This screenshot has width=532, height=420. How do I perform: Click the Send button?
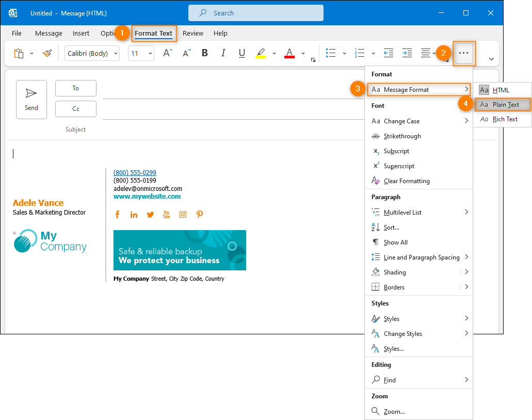pyautogui.click(x=31, y=100)
